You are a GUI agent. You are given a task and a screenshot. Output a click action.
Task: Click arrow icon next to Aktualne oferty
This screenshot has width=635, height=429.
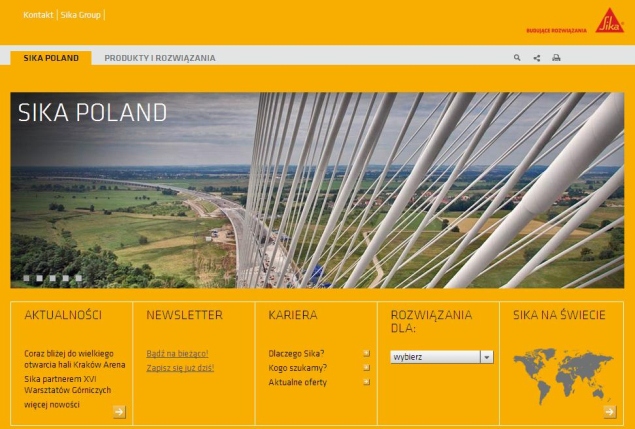(x=367, y=382)
